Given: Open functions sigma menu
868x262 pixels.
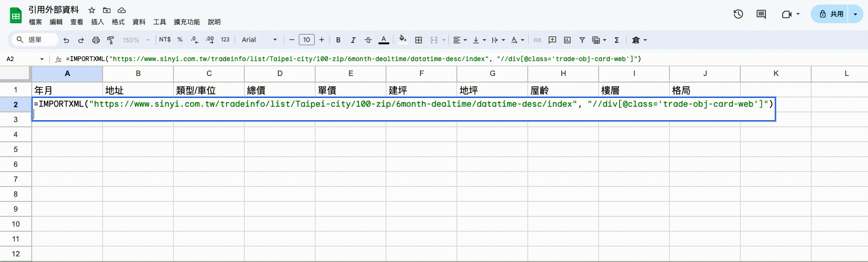Looking at the screenshot, I should pos(617,40).
